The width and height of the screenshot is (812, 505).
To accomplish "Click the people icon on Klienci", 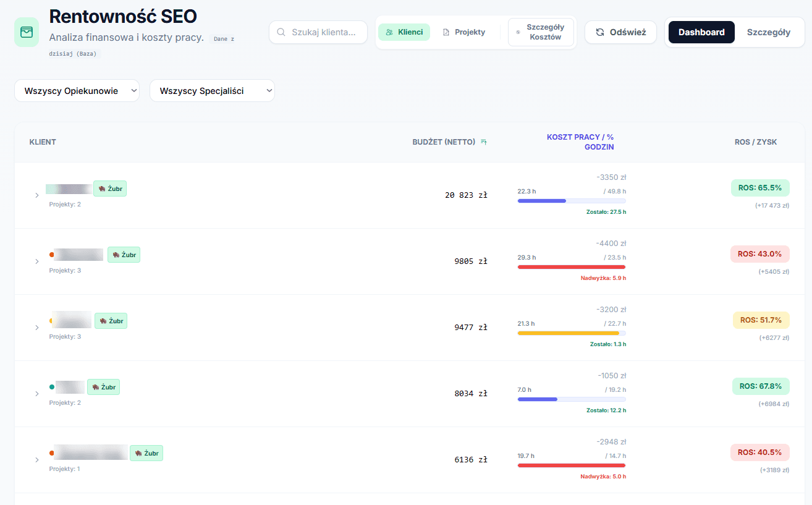I will pyautogui.click(x=389, y=32).
